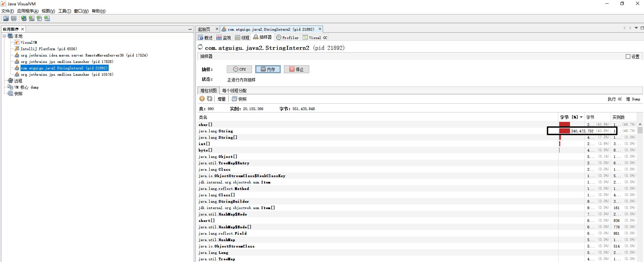644x262 pixels.
Task: Stop sampling with 停止 button
Action: coord(296,69)
